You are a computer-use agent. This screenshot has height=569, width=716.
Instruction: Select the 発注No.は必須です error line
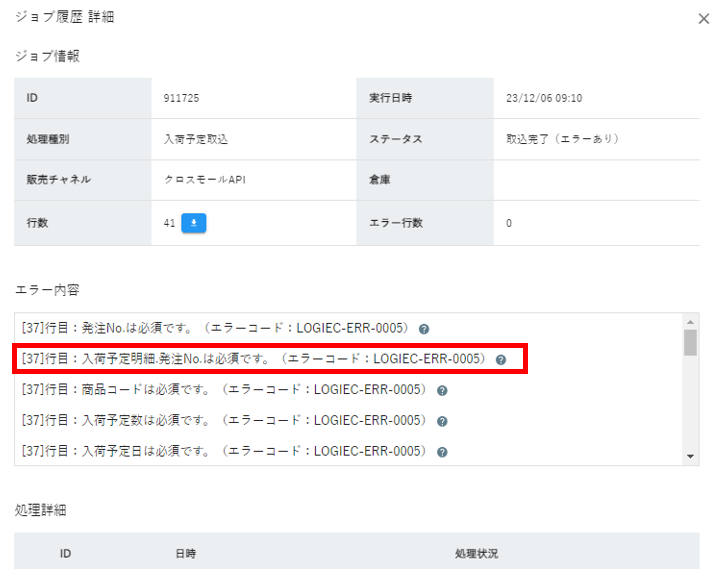(215, 329)
